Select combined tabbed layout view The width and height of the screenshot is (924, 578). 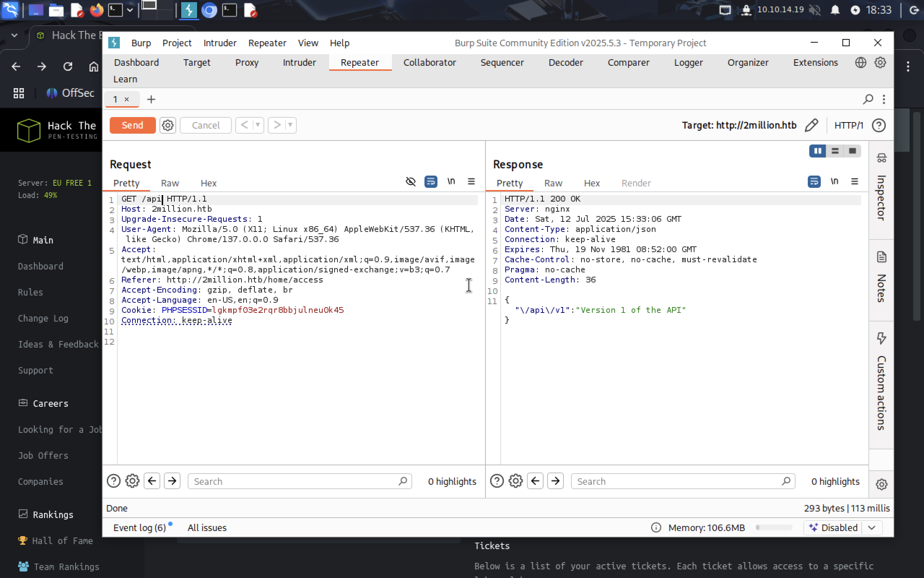click(852, 151)
